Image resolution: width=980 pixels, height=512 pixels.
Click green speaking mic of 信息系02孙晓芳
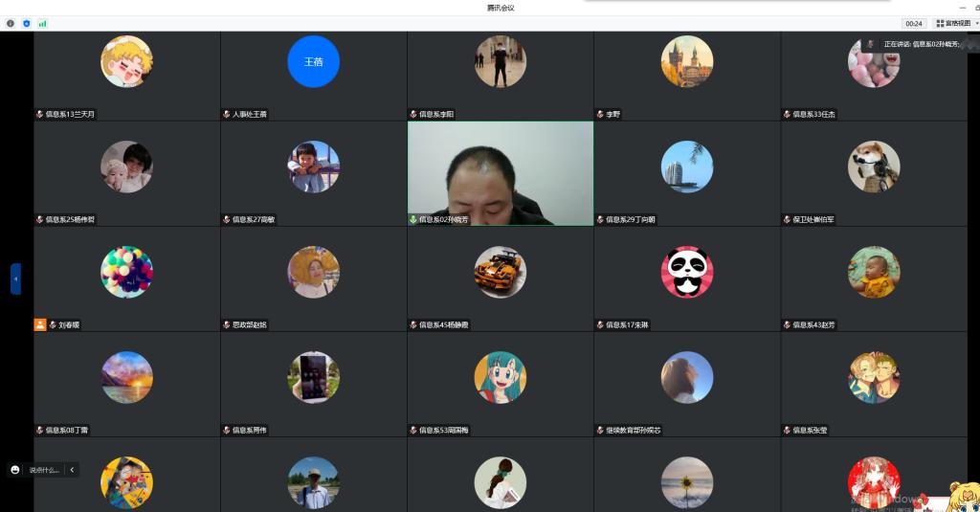coord(413,219)
